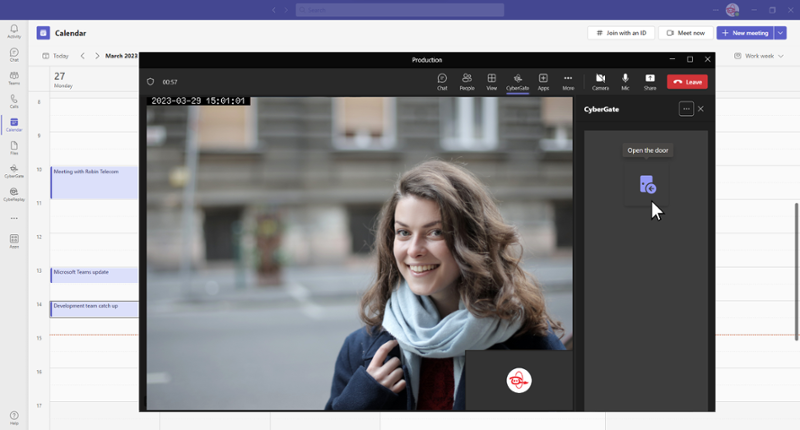Screen dimensions: 800x430
Task: Start a Meet now meeting
Action: [x=686, y=33]
